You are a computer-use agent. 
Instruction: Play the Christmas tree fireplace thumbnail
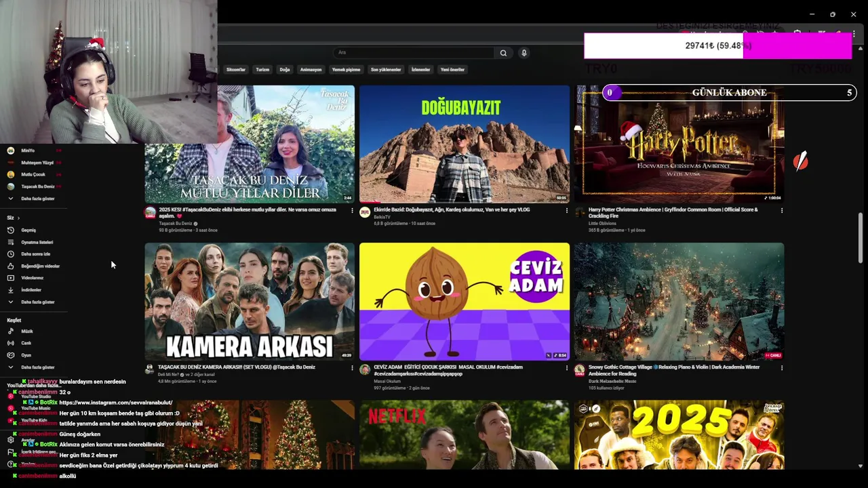tap(250, 434)
